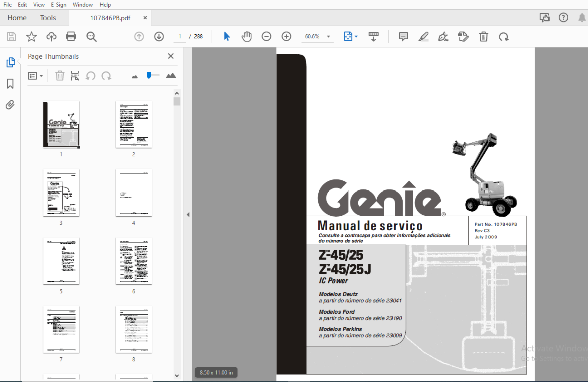Go to the previous page arrow
The width and height of the screenshot is (588, 382).
[x=139, y=36]
